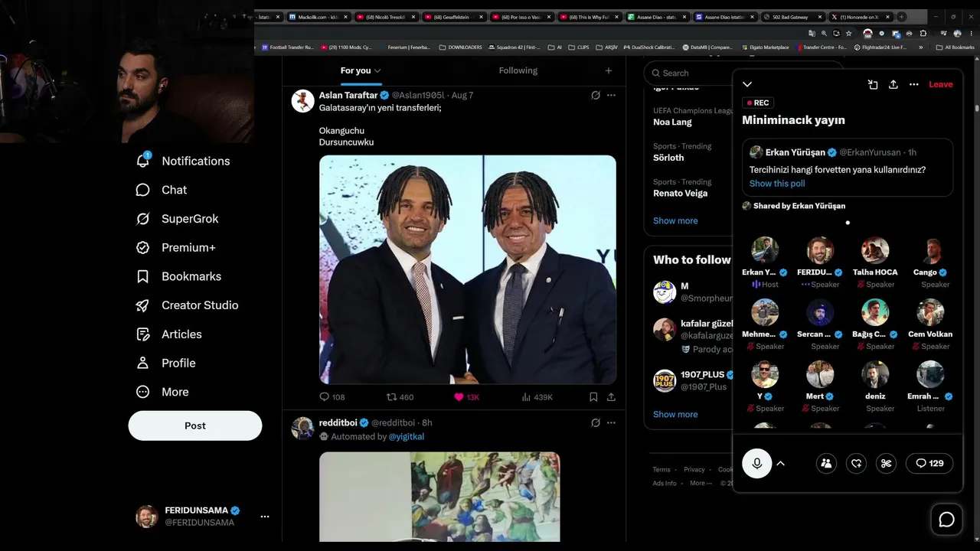Open a new browser tab
This screenshot has width=980, height=551.
[x=901, y=17]
